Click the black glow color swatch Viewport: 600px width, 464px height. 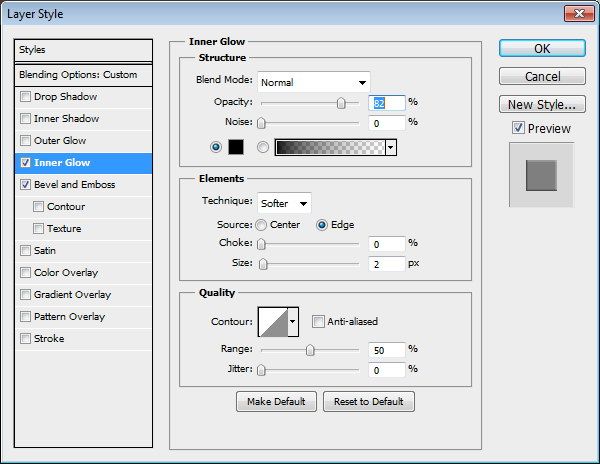pyautogui.click(x=236, y=147)
